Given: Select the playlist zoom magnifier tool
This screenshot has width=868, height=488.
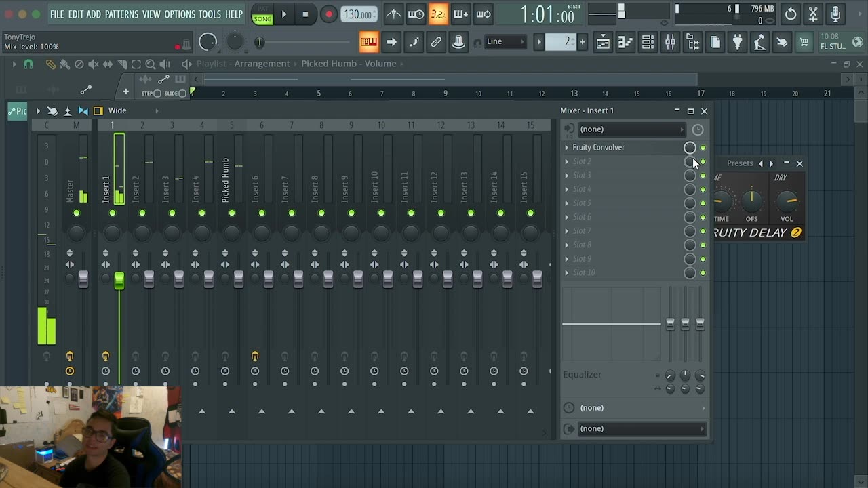Looking at the screenshot, I should (150, 64).
